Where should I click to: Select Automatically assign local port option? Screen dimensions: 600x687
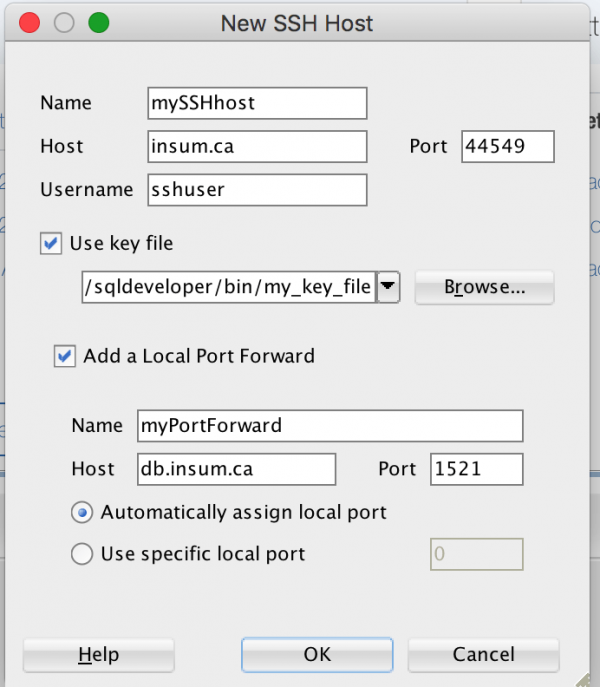83,512
